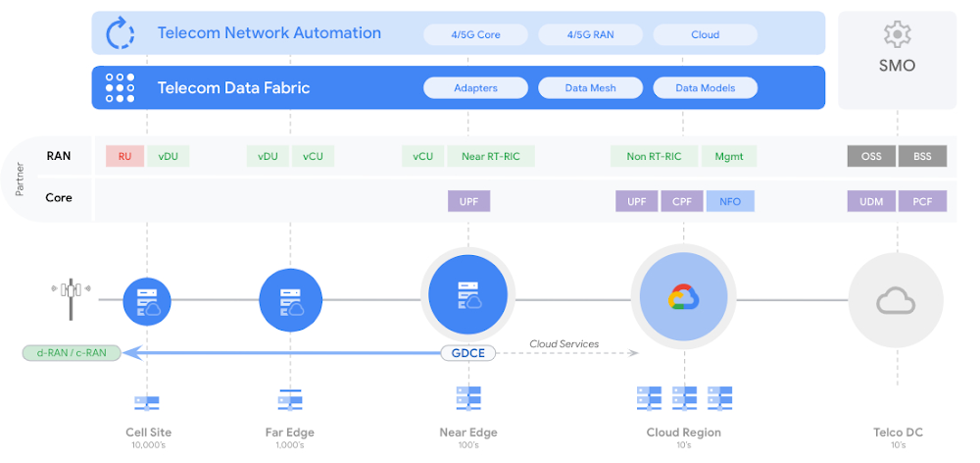
Task: Click the d-RAN / c-RAN green label
Action: (72, 353)
